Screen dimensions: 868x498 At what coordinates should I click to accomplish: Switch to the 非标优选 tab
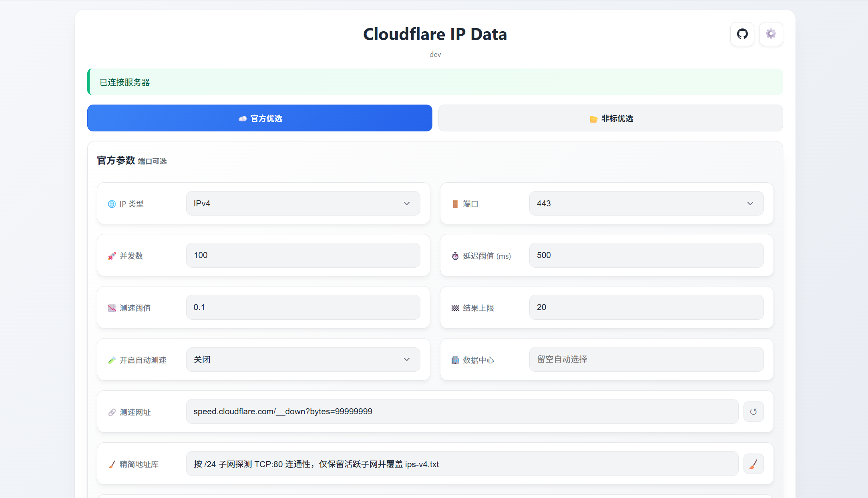pyautogui.click(x=611, y=118)
